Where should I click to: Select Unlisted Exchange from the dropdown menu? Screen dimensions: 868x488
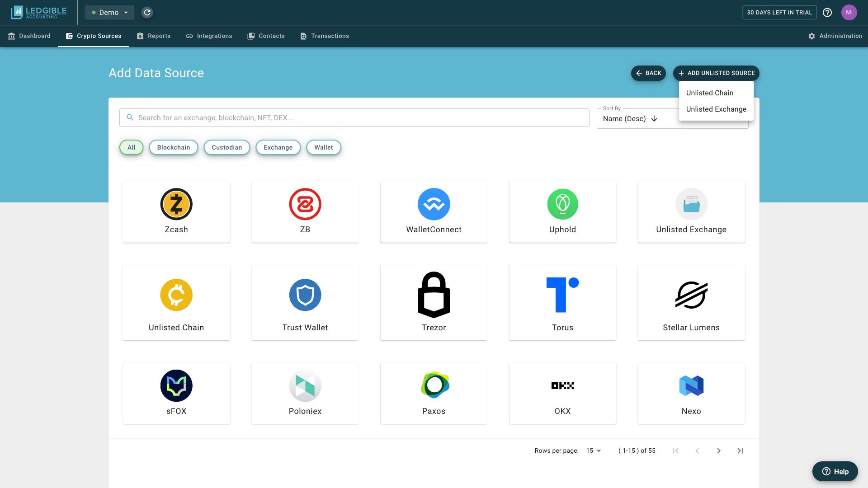[716, 109]
